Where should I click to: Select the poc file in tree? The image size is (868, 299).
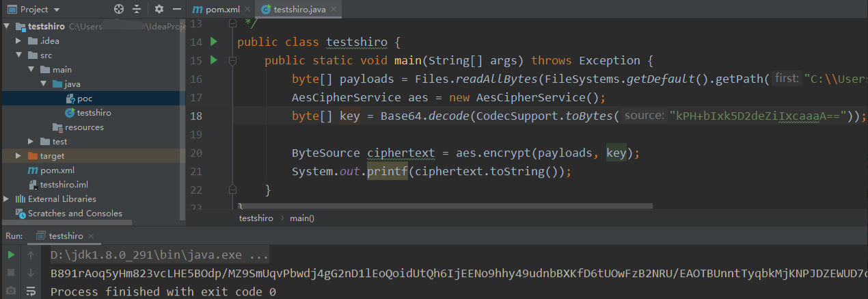[85, 99]
